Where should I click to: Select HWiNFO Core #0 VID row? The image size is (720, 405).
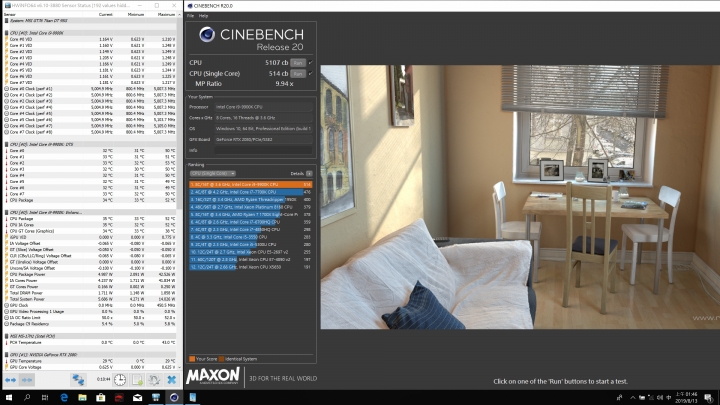pyautogui.click(x=91, y=39)
